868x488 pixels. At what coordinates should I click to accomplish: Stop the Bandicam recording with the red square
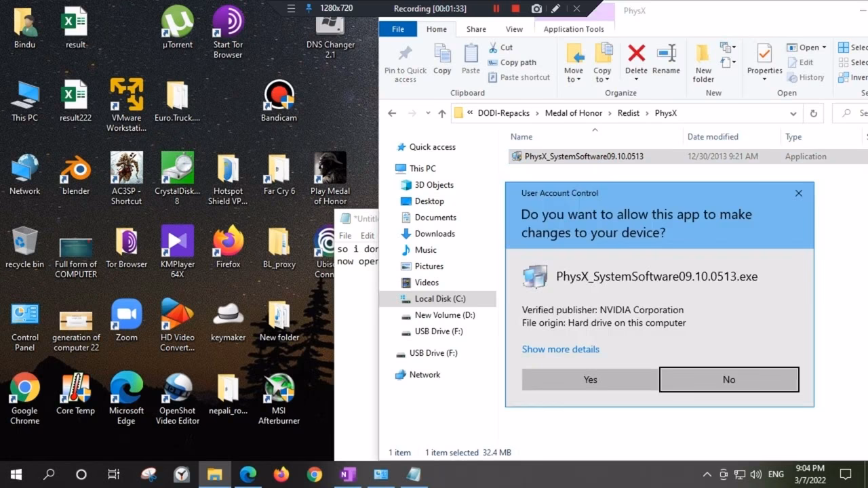pos(516,9)
